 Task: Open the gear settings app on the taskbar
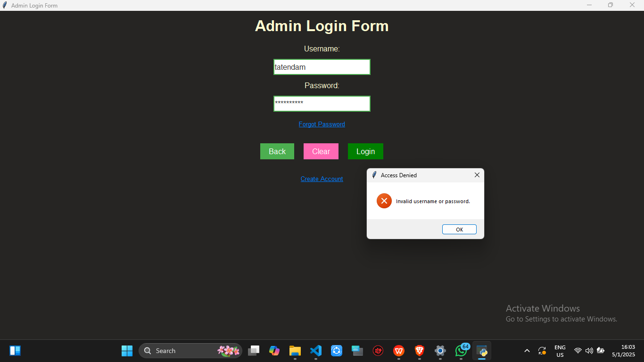pos(440,351)
